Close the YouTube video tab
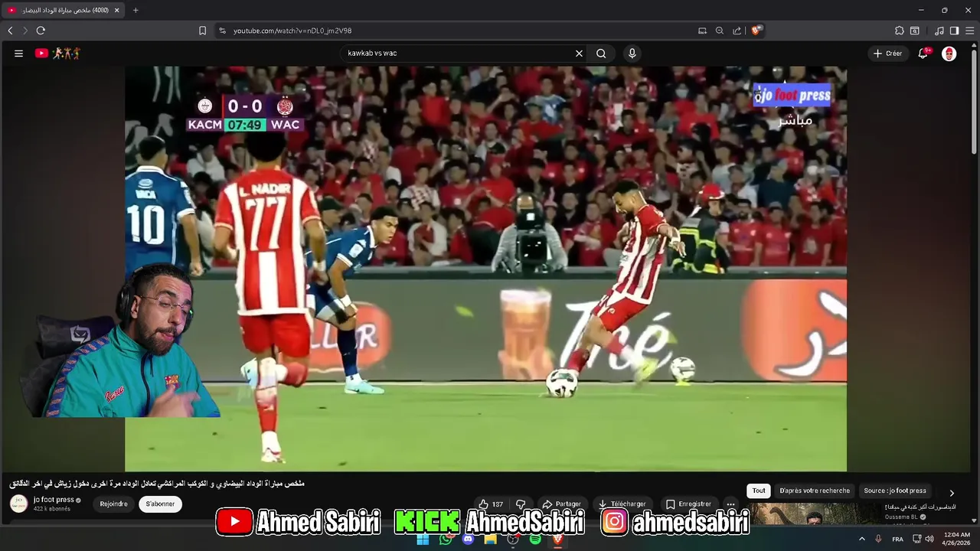The width and height of the screenshot is (980, 551). tap(116, 10)
